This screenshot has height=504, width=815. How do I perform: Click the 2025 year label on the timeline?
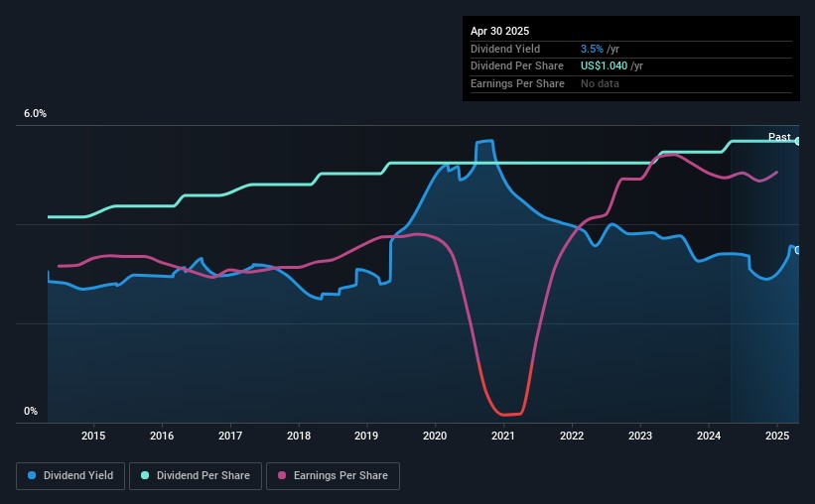(x=777, y=436)
